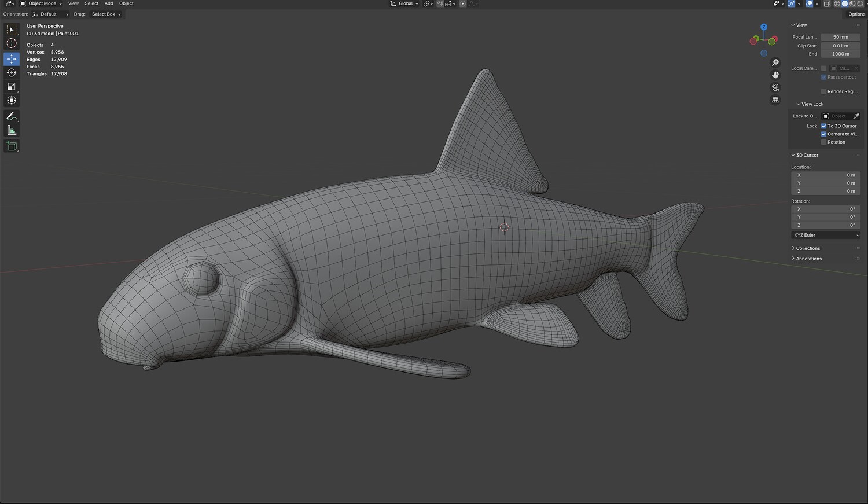Click the 3D cursor in the viewport
Image resolution: width=868 pixels, height=504 pixels.
[x=504, y=227]
